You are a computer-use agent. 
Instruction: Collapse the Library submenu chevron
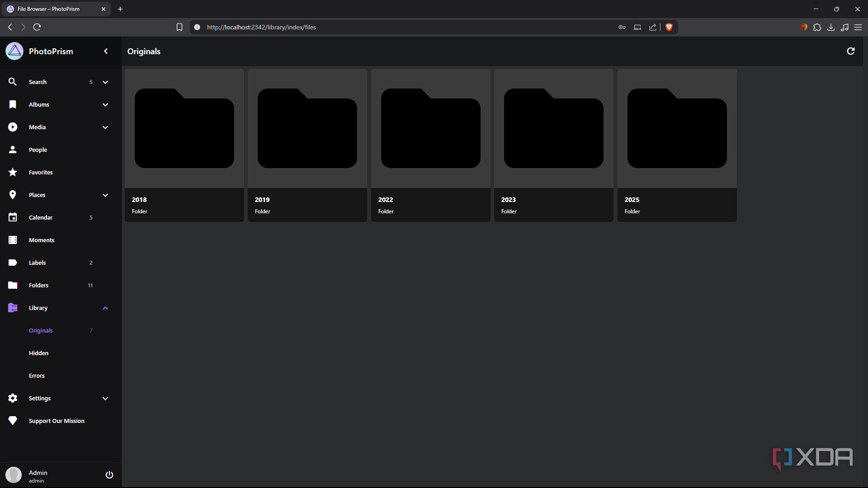pos(105,308)
